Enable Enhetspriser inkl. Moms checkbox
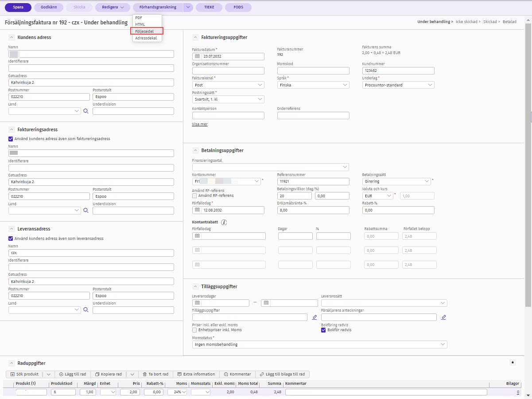Screen dimensions: 532x399 tap(194, 330)
